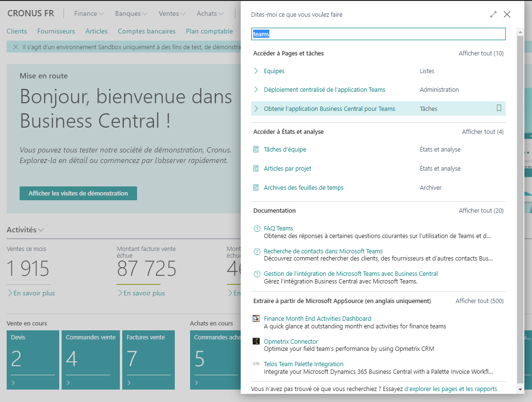The width and height of the screenshot is (532, 402).
Task: Open Plan comptable page
Action: 209,31
